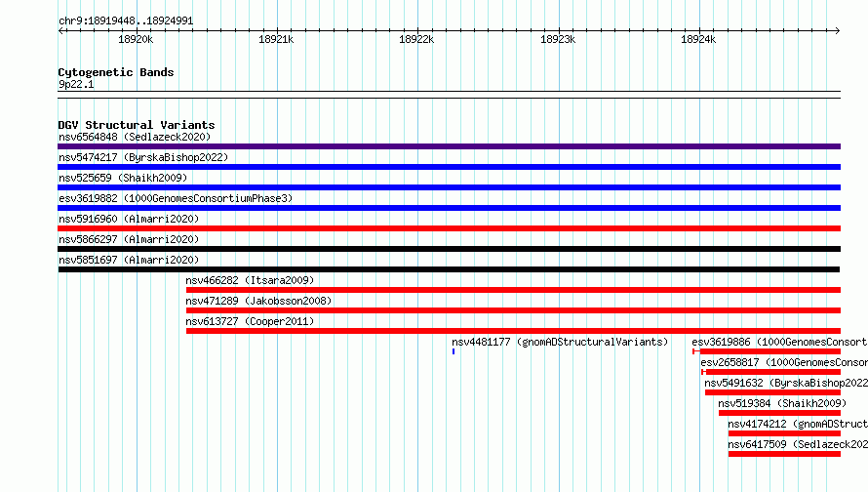This screenshot has height=492, width=868.
Task: Select the red nsv6417509 variant bar
Action: click(x=784, y=454)
